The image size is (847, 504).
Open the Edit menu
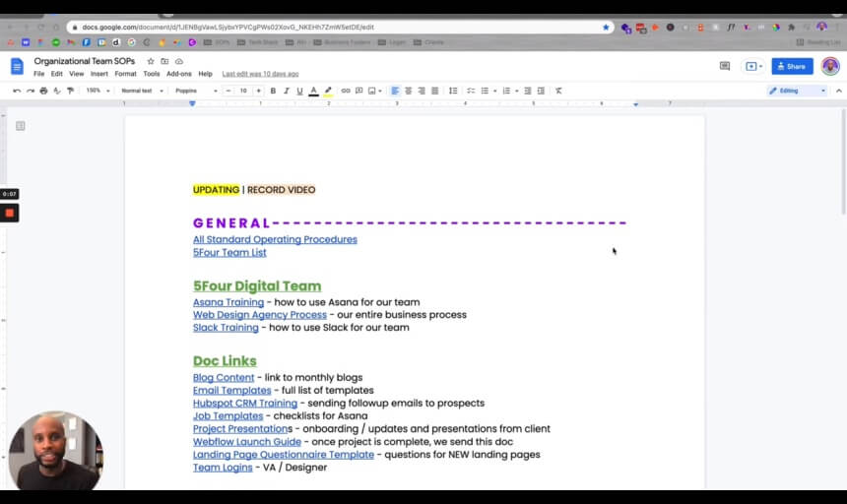[x=57, y=74]
